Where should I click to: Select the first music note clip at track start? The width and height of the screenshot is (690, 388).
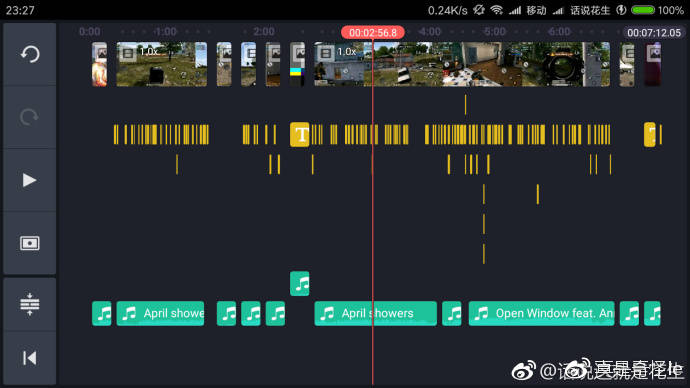point(102,313)
